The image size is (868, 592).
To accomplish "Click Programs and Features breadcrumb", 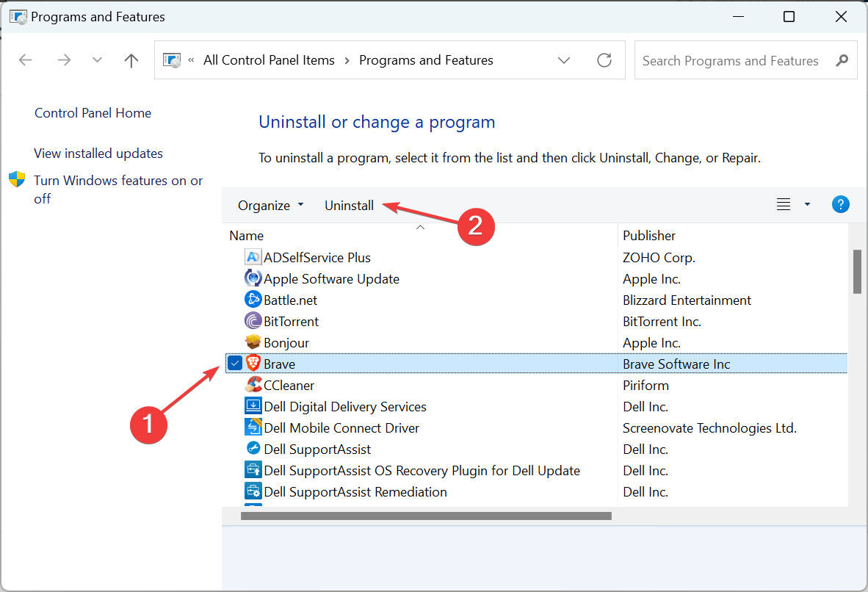I will 426,59.
